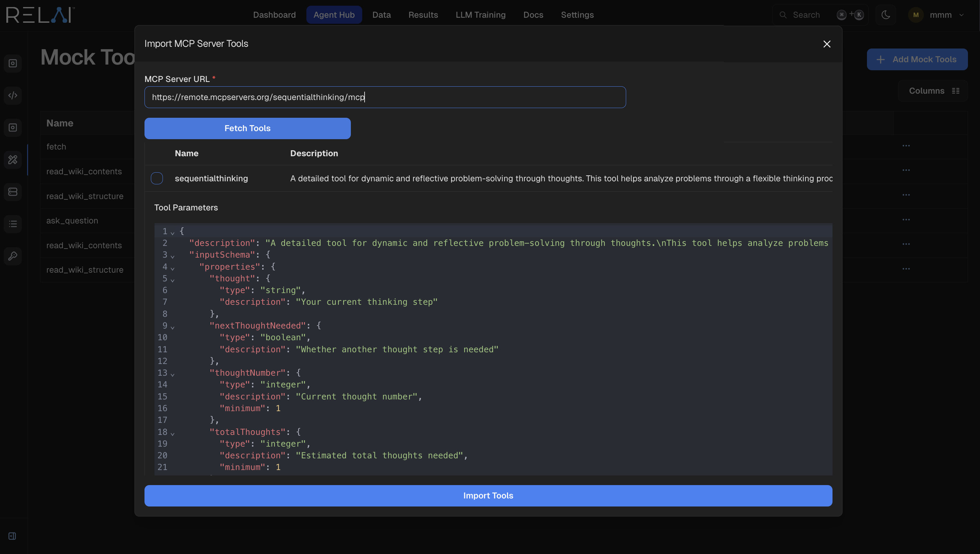This screenshot has width=980, height=554.
Task: Click the RELAI logo
Action: tap(40, 15)
